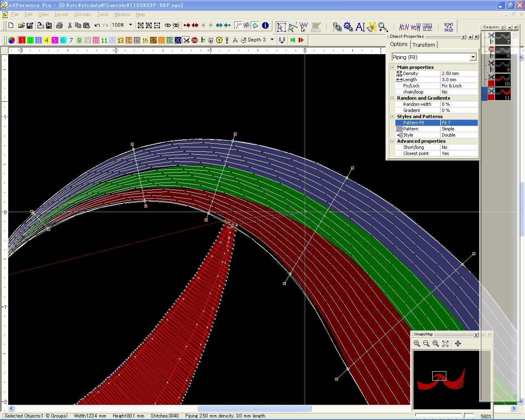Jump to first stitch with red double-left arrows
This screenshot has height=420, width=525.
[x=195, y=25]
